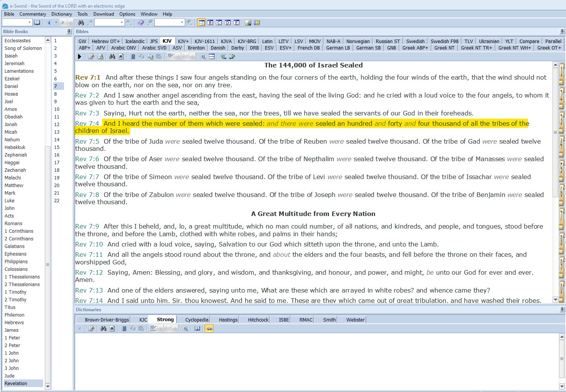Click the Bible Books list scroll-down arrow
Screen dimensions: 566x392
pyautogui.click(x=48, y=386)
